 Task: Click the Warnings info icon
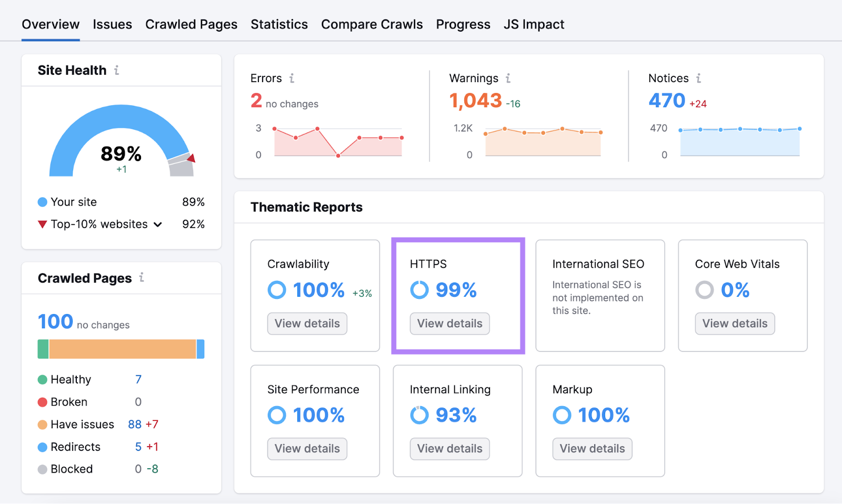[508, 78]
